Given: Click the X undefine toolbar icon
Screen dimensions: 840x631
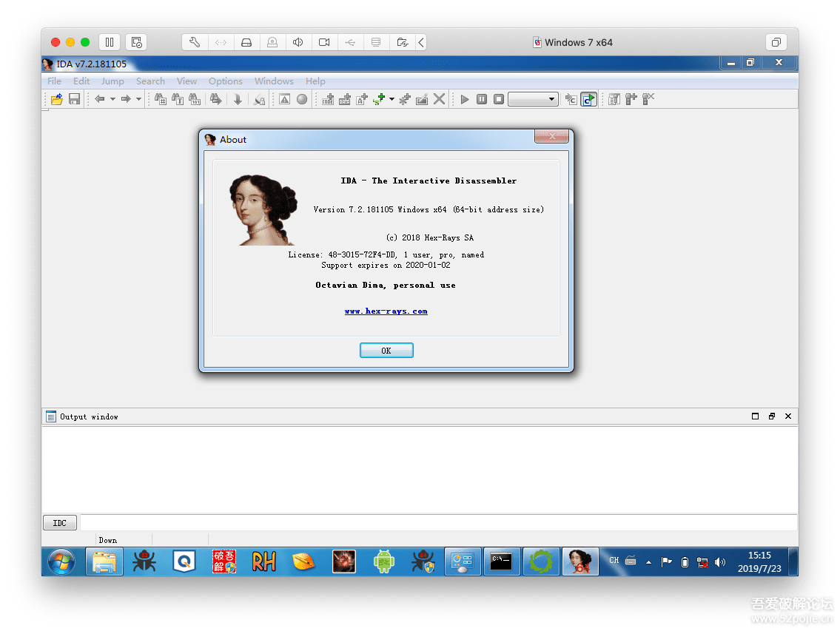Looking at the screenshot, I should (x=440, y=99).
